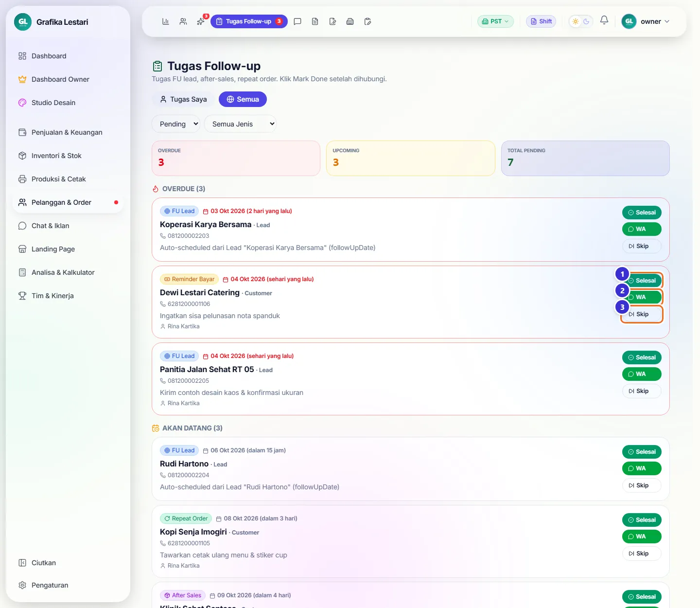This screenshot has width=700, height=608.
Task: Switch to the Tugas Saya tab
Action: point(183,99)
